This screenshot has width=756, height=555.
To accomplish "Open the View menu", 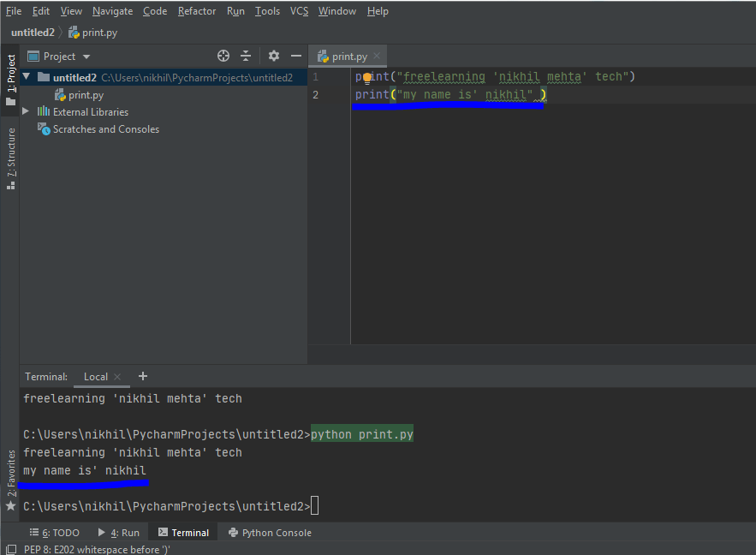I will coord(71,11).
